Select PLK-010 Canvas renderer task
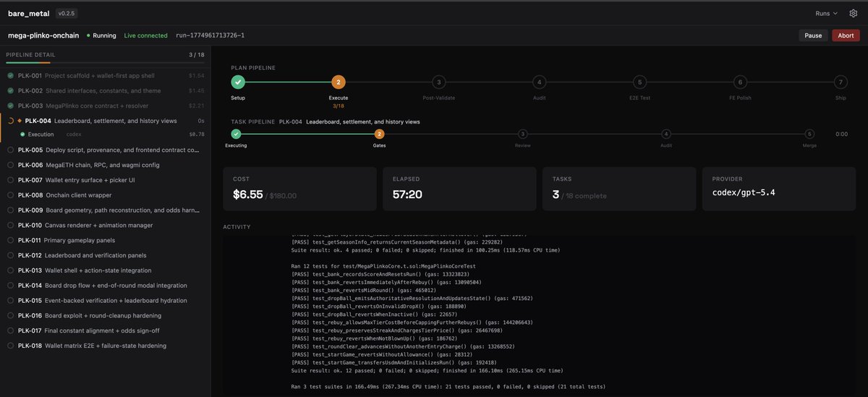868x397 pixels. pos(105,225)
